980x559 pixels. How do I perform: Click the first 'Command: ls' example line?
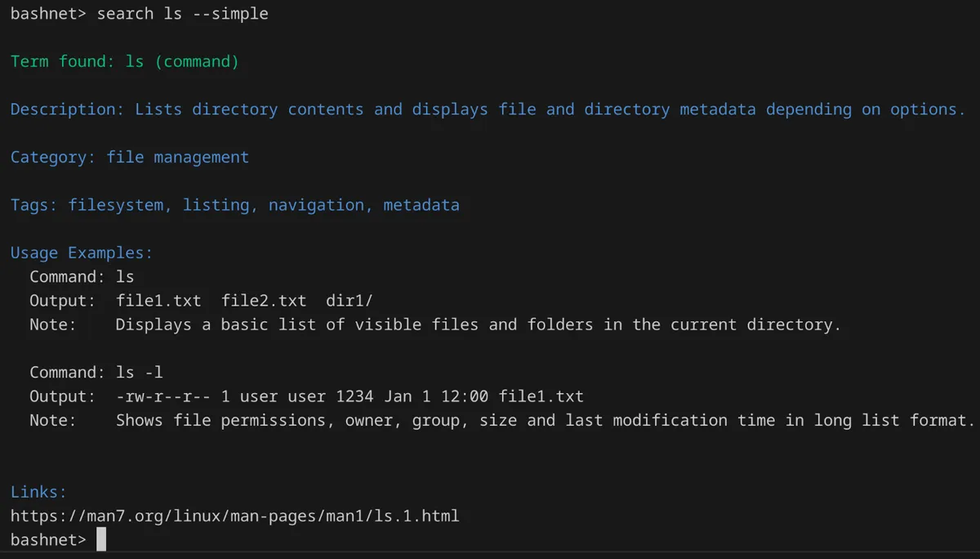click(x=82, y=276)
